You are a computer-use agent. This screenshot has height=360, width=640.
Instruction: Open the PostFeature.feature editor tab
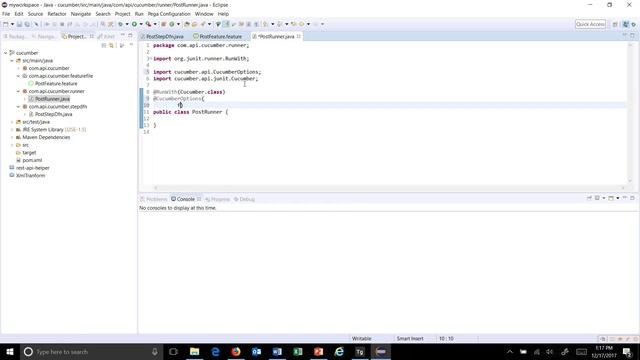pyautogui.click(x=218, y=36)
